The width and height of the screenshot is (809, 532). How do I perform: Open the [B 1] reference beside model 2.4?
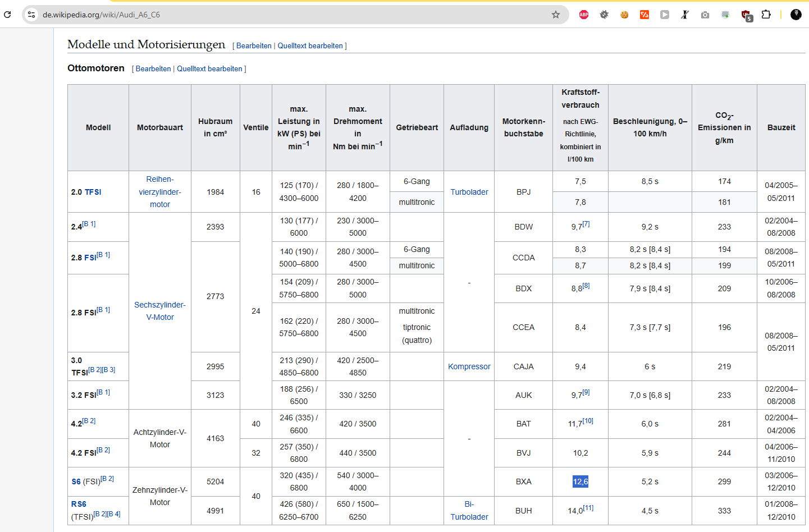89,224
